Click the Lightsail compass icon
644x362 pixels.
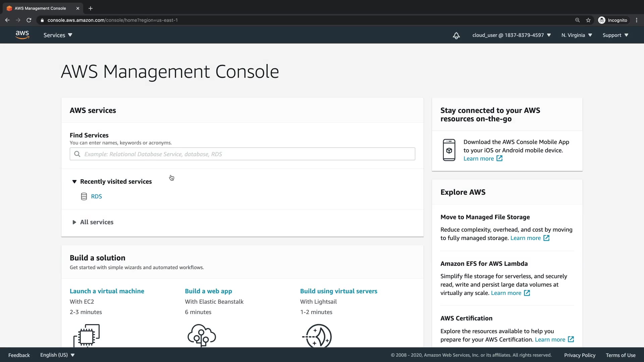point(317,335)
